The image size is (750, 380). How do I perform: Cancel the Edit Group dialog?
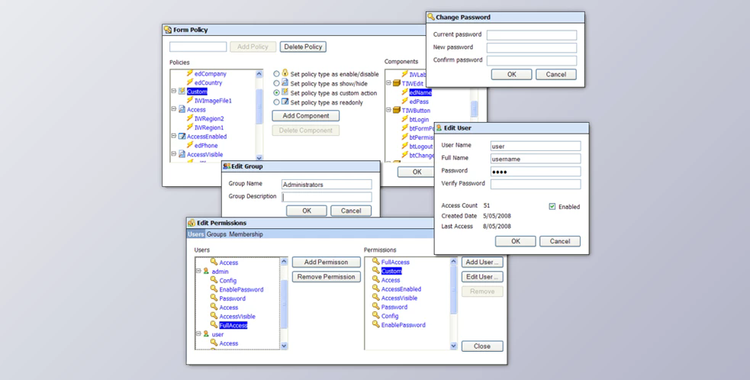coord(351,211)
